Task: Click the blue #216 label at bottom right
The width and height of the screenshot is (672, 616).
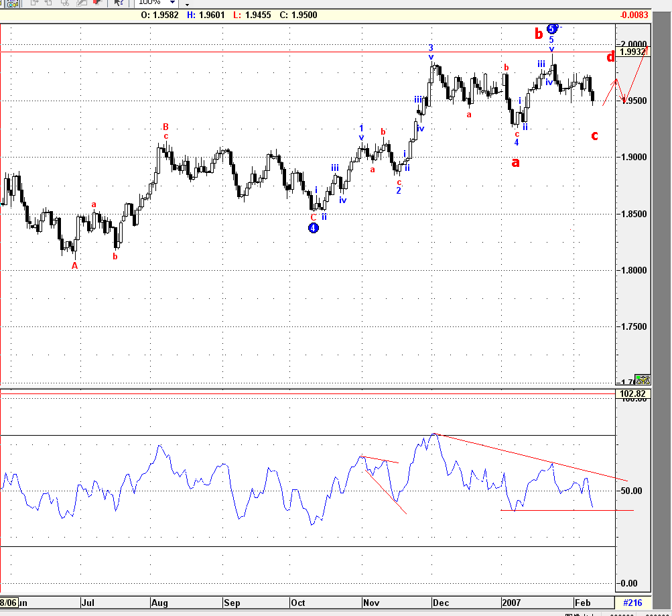Action: [x=632, y=603]
